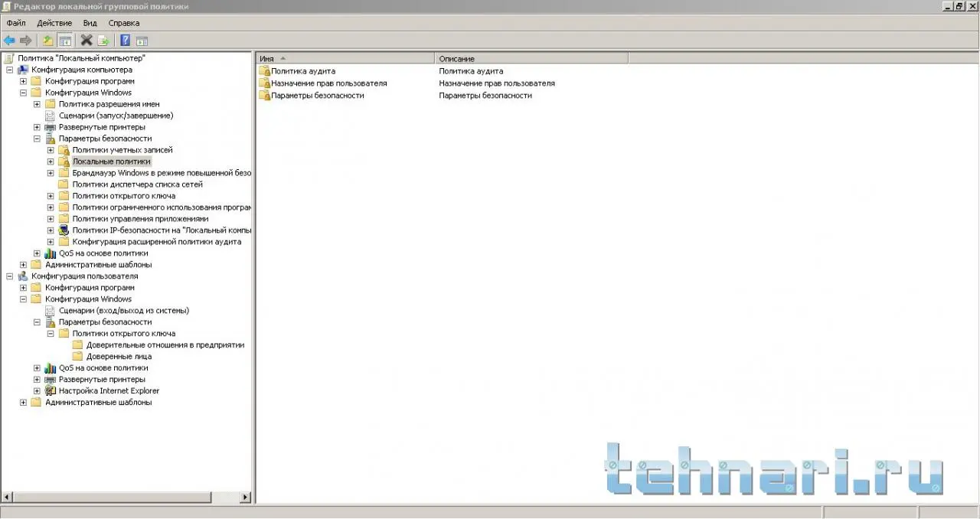The image size is (980, 519).
Task: Open the "Справка" menu
Action: point(124,23)
